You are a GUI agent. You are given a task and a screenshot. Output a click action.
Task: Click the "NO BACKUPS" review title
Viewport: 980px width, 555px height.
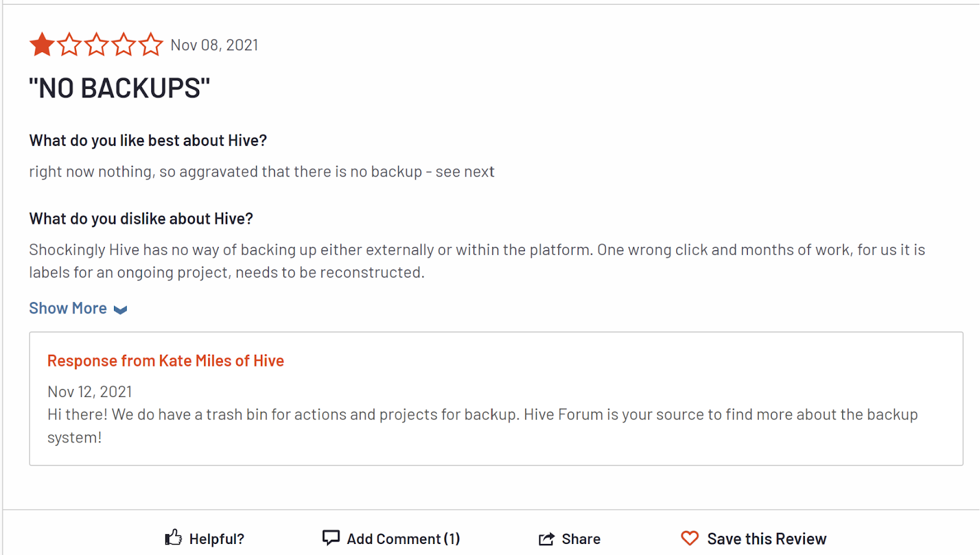pos(119,88)
